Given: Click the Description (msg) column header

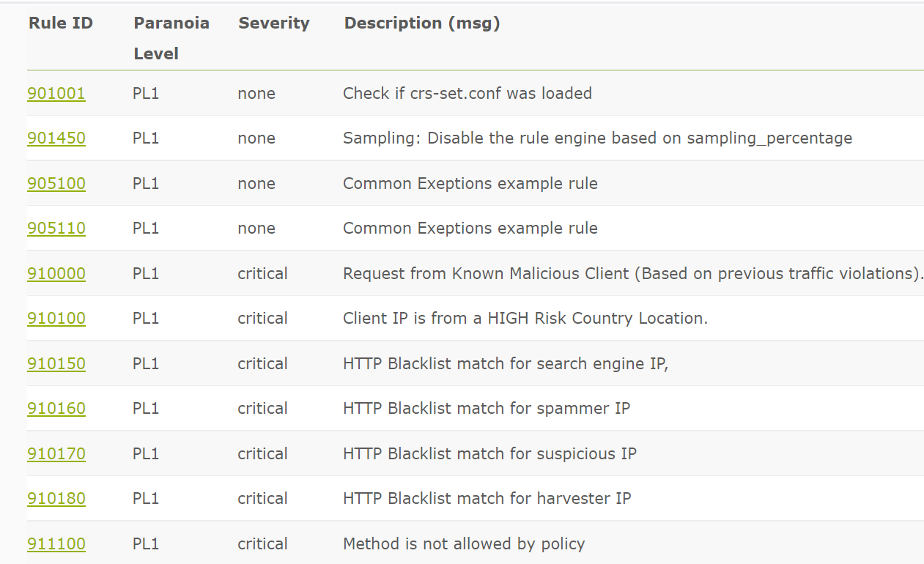Looking at the screenshot, I should coord(422,23).
